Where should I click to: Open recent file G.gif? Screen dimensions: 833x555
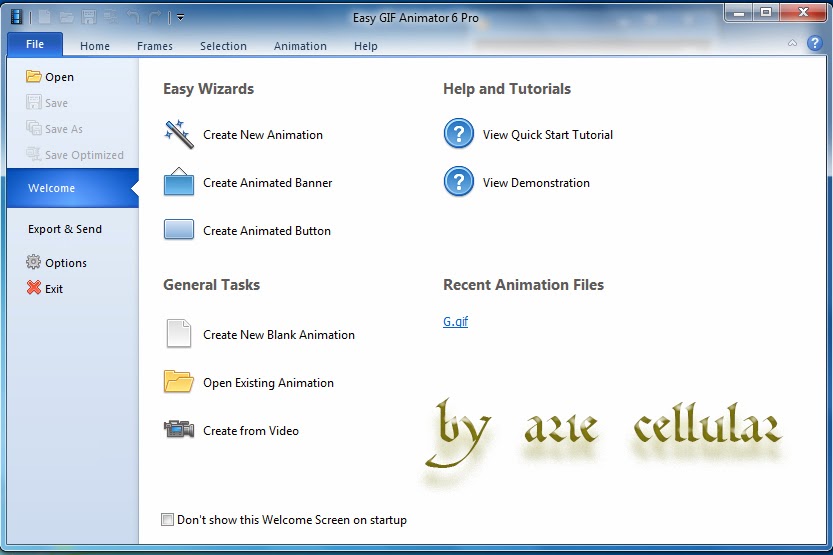(x=455, y=321)
